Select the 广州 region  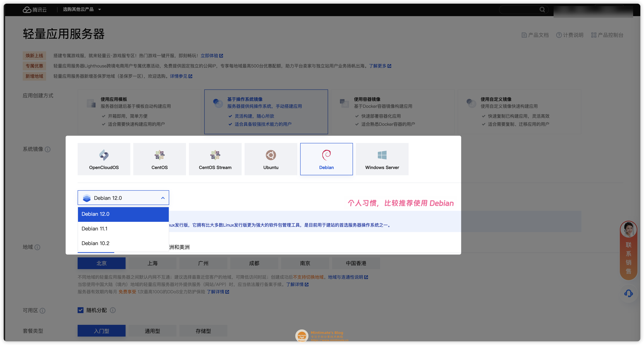203,263
